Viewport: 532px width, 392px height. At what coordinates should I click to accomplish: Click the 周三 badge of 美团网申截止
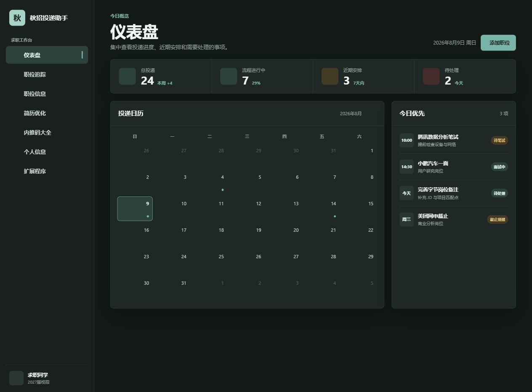[x=407, y=220]
